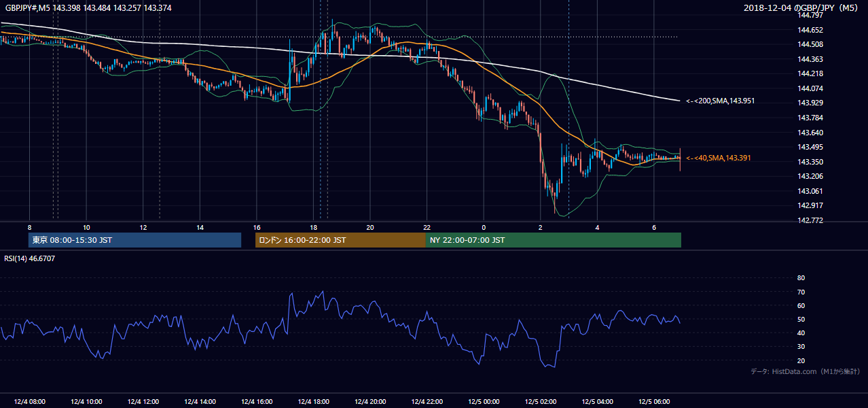Click hour label 14 under price chart
Image resolution: width=868 pixels, height=408 pixels.
coord(200,227)
